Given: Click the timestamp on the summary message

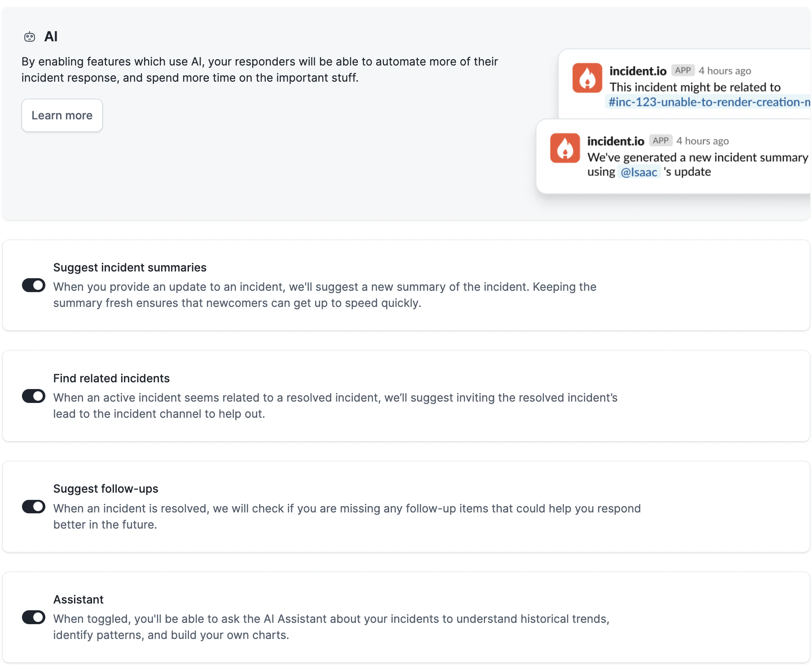Looking at the screenshot, I should pos(702,141).
